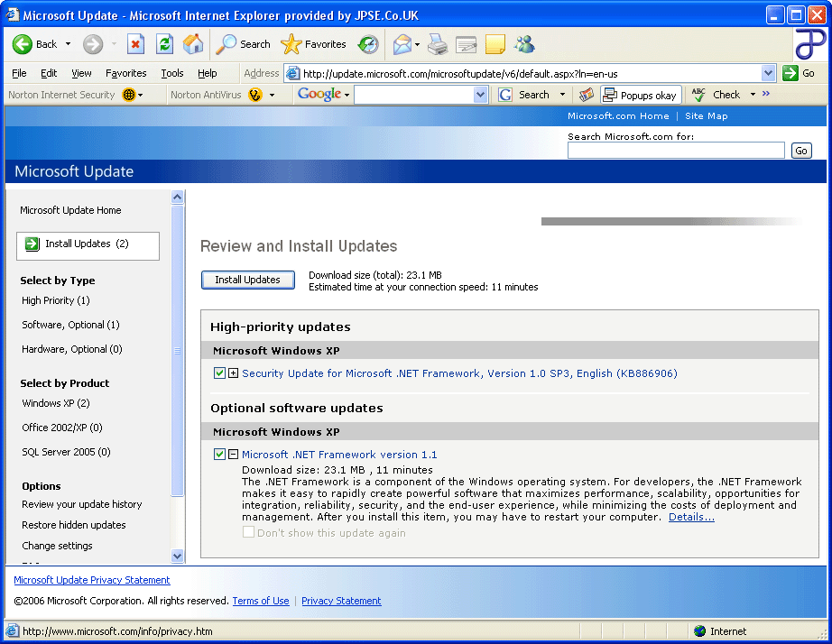Print page with printer icon
The height and width of the screenshot is (644, 832).
pos(438,44)
